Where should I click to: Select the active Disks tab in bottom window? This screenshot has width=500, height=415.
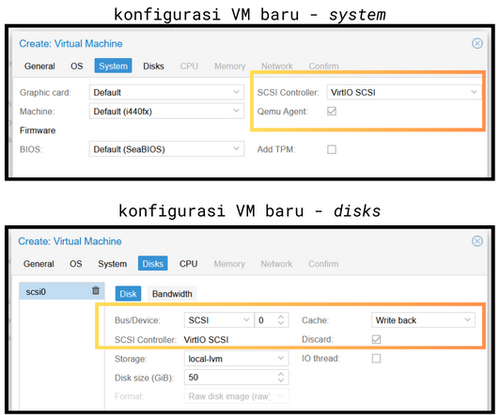(x=153, y=263)
